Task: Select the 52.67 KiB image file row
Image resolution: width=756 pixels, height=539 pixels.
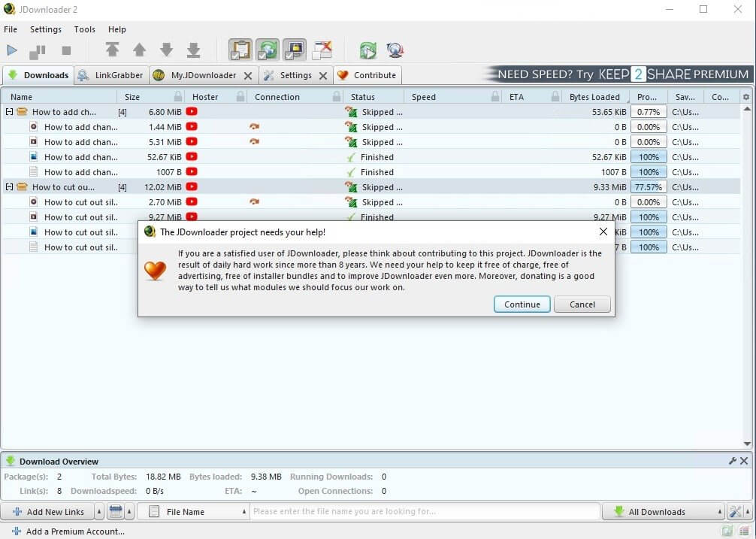Action: 370,157
